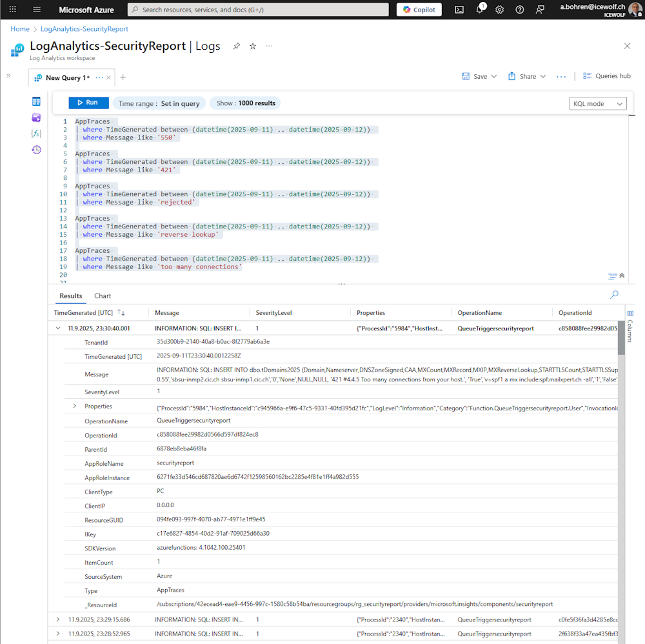The image size is (645, 644).
Task: Open Query history icon in sidebar
Action: coord(36,150)
